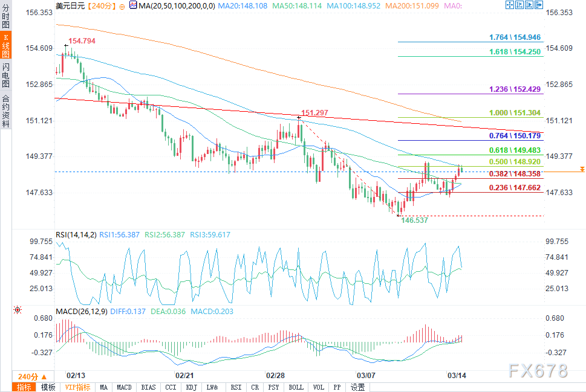Toggle the KDJ indicator button
This screenshot has height=392, width=586.
191,387
